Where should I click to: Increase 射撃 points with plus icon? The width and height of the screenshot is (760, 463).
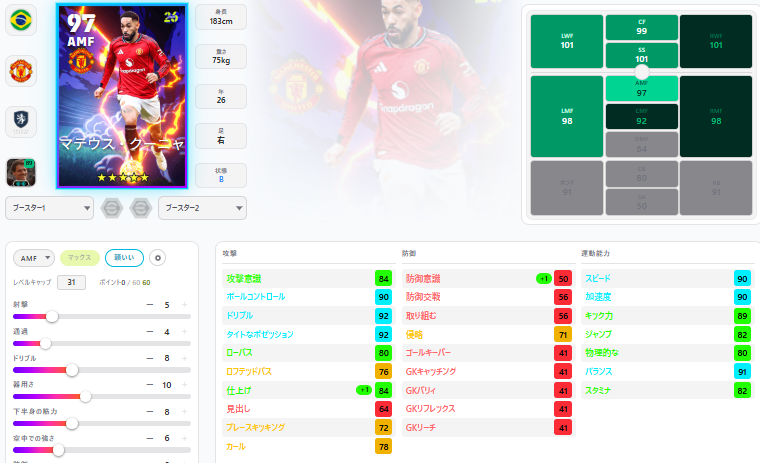coord(185,304)
